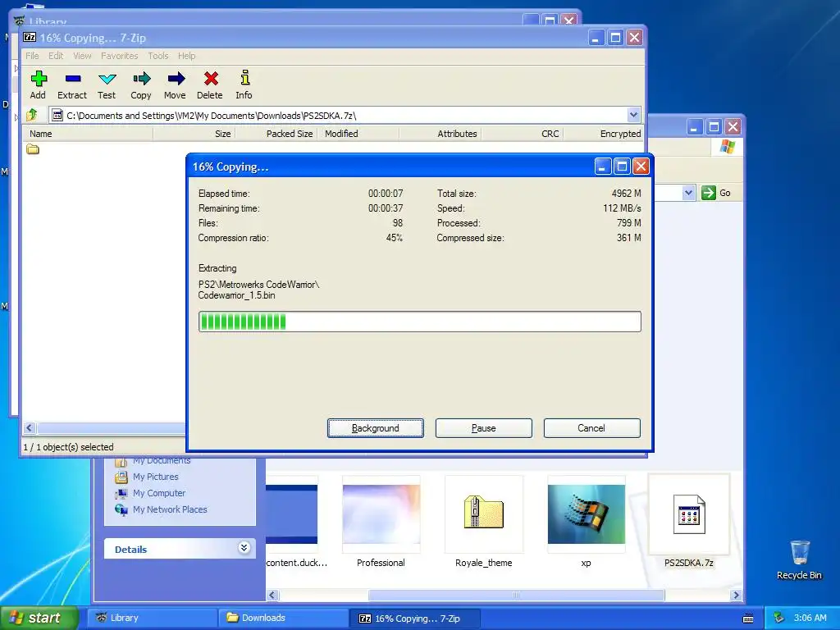Open the My Computer link in Other Places
Screen dimensions: 840x630
click(x=159, y=493)
